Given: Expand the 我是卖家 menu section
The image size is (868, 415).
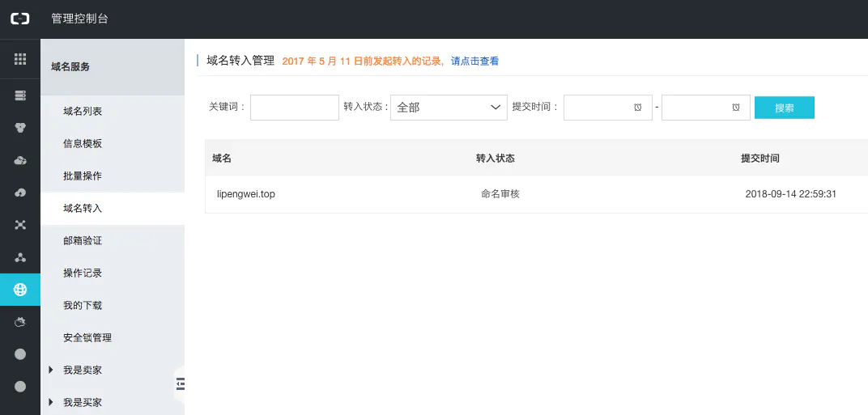Looking at the screenshot, I should (83, 370).
